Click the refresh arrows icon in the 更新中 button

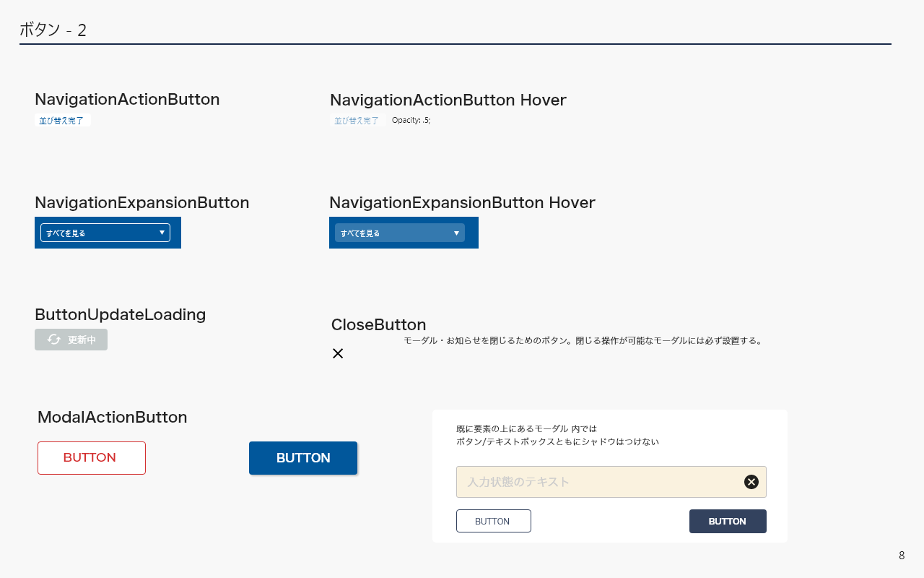click(54, 340)
